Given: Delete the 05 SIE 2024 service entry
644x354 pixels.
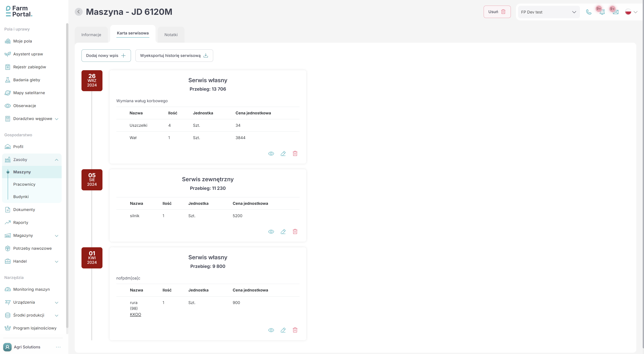Looking at the screenshot, I should click(x=295, y=232).
